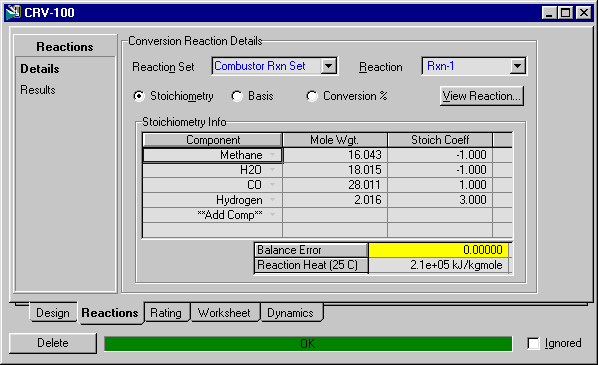This screenshot has width=598, height=365.
Task: Click the Mole Wgt. column header
Action: coord(335,140)
